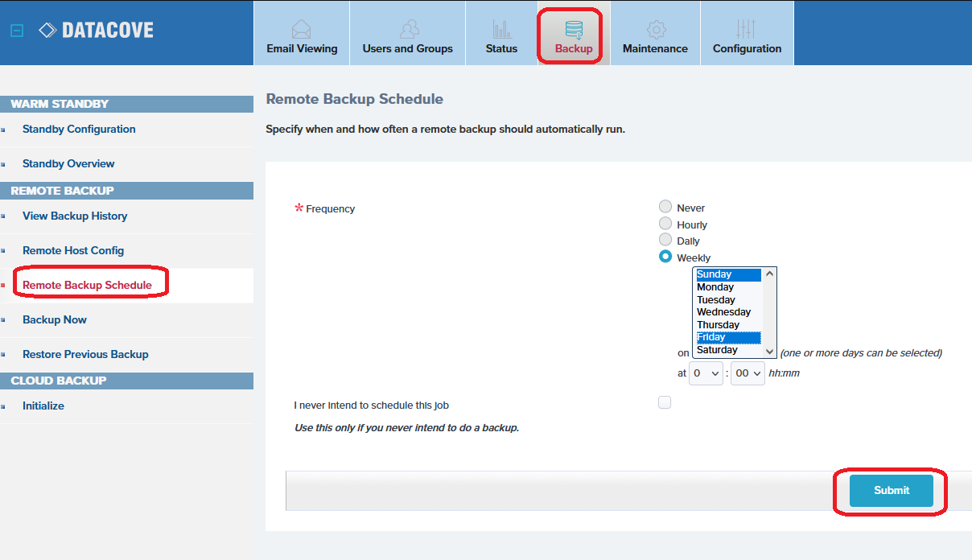Image resolution: width=972 pixels, height=560 pixels.
Task: Click the Configuration sliders icon
Action: pyautogui.click(x=747, y=30)
